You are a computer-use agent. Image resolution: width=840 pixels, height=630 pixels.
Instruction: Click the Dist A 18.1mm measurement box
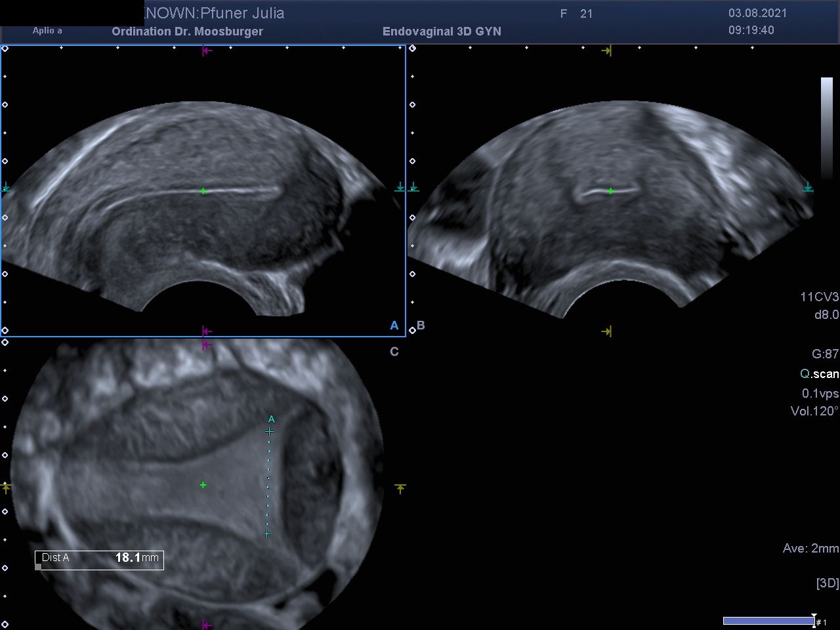tap(99, 558)
